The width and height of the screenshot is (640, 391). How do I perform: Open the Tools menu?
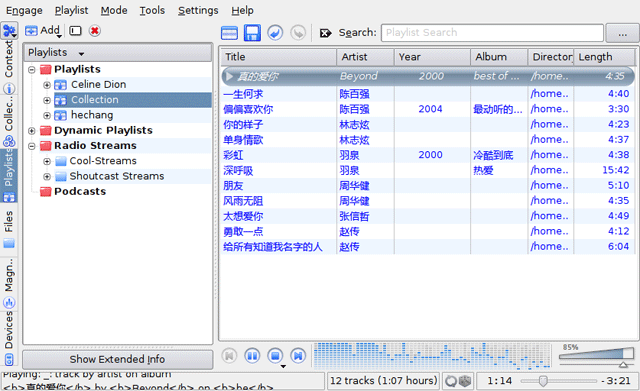coord(152,10)
